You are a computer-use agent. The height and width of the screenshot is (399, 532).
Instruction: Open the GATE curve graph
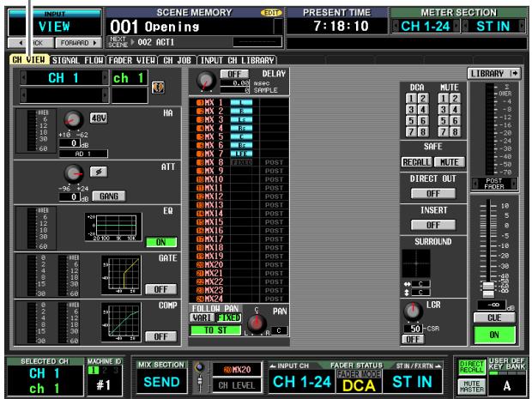tap(121, 275)
